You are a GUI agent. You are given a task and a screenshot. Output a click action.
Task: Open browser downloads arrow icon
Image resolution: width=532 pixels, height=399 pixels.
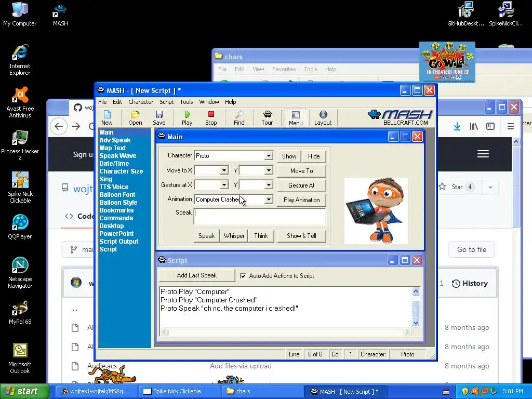(x=457, y=127)
